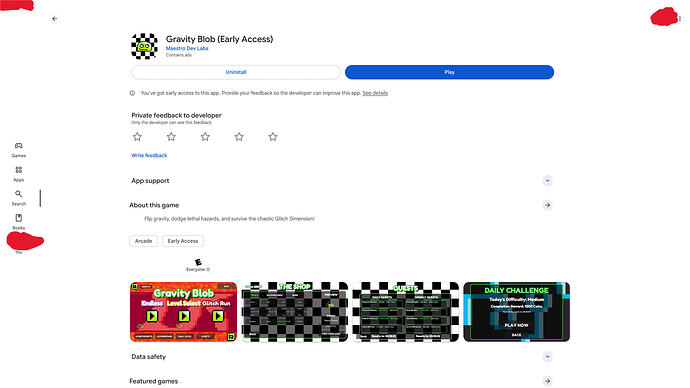
Task: Select the Arcade category chip
Action: coord(143,241)
